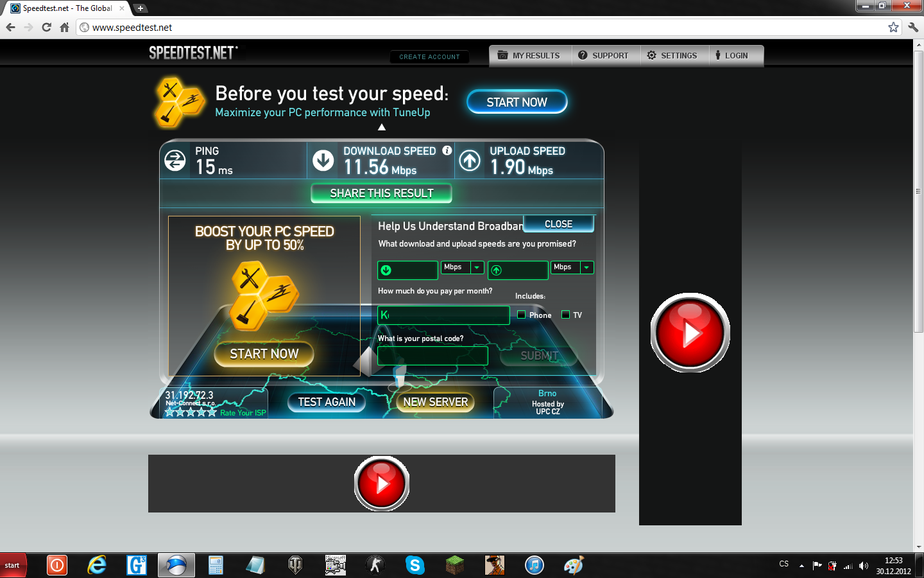Reload the page with refresh icon

[x=46, y=27]
